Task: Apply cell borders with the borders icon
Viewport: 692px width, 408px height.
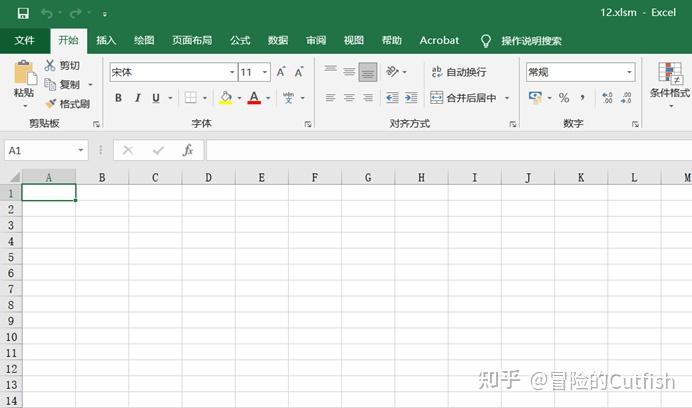Action: [191, 98]
